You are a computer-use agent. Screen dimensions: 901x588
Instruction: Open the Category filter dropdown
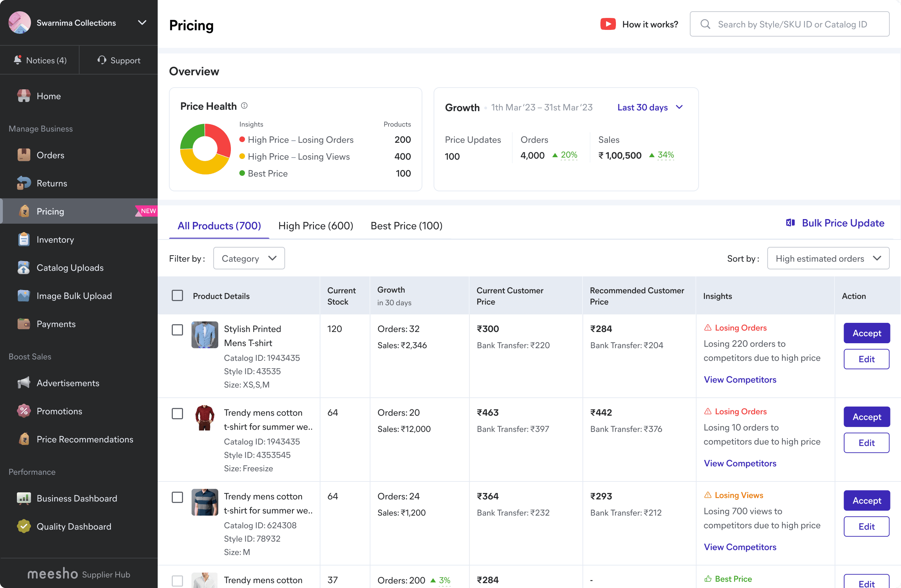point(249,258)
